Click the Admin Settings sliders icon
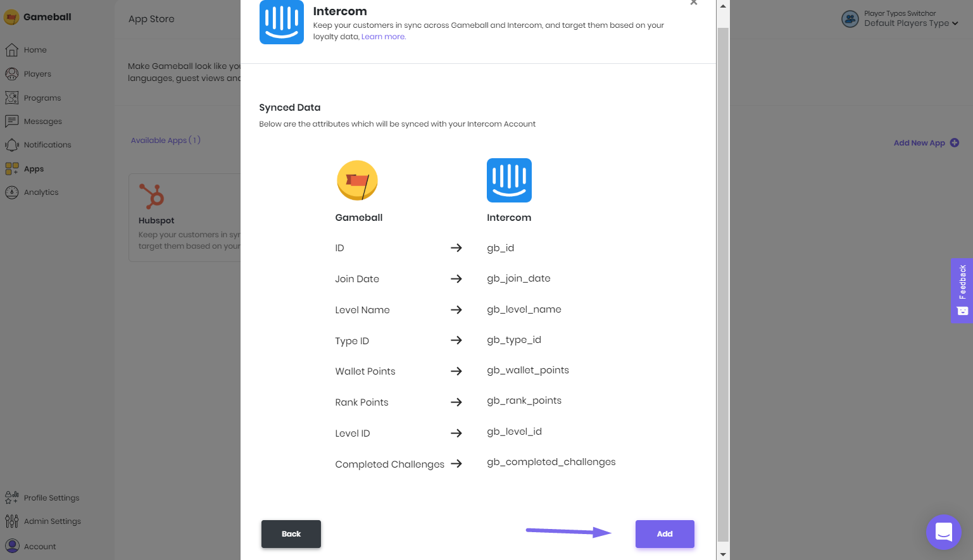The image size is (973, 560). pos(11,521)
